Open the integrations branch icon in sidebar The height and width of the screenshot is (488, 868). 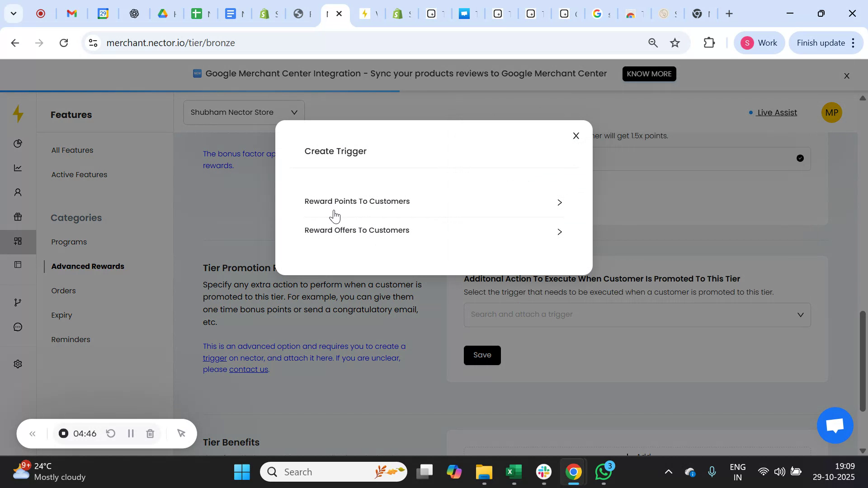click(x=18, y=302)
